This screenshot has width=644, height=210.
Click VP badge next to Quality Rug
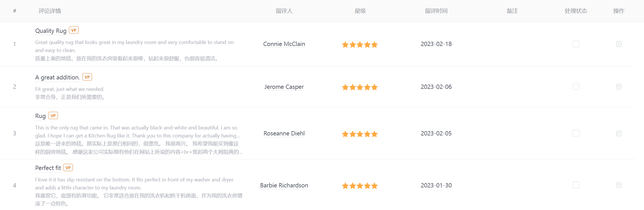(74, 30)
